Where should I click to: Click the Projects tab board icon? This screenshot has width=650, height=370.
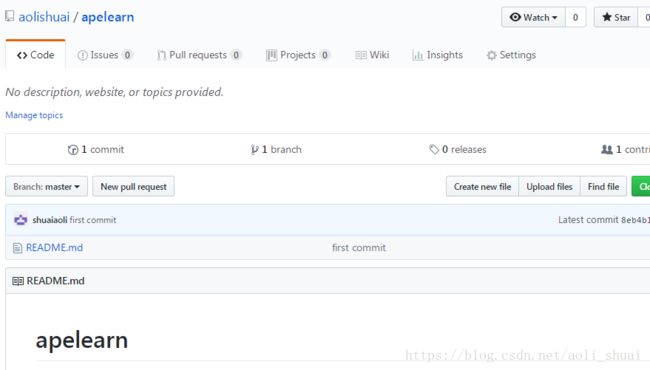[x=271, y=55]
